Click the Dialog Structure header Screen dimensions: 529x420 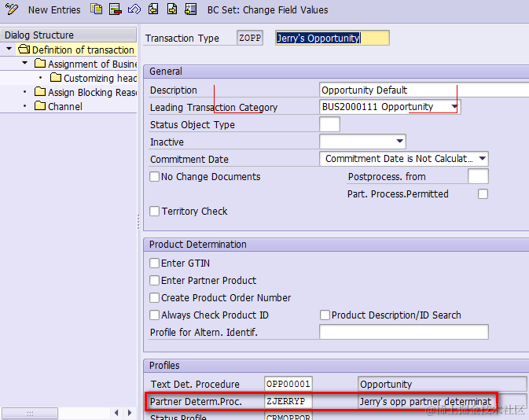point(68,35)
